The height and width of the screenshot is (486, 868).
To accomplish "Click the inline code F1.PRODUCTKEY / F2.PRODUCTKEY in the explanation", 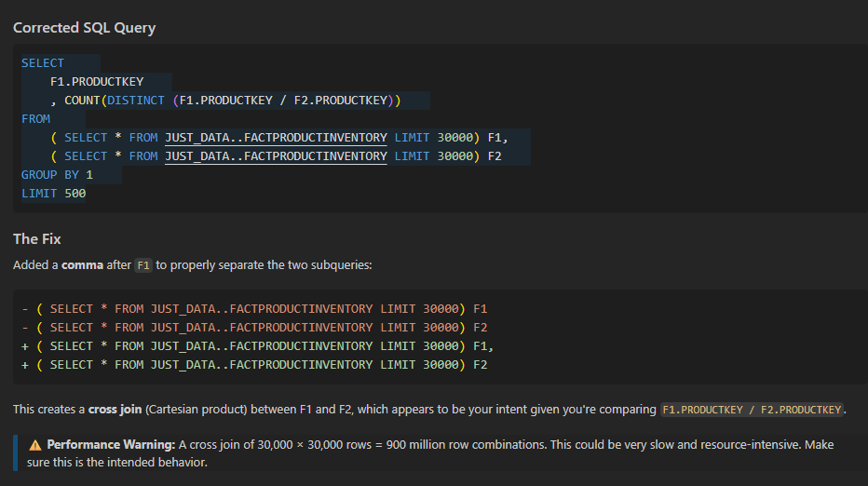I will click(x=752, y=411).
